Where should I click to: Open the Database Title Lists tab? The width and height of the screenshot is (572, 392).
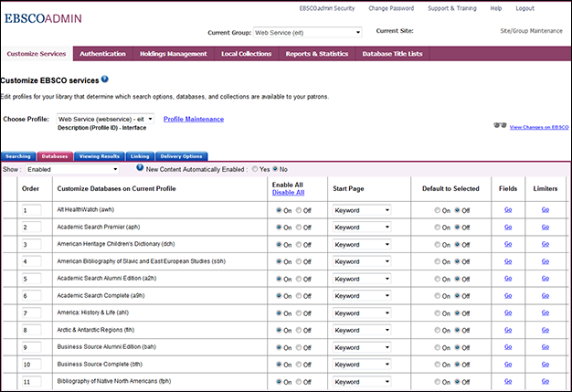coord(392,54)
